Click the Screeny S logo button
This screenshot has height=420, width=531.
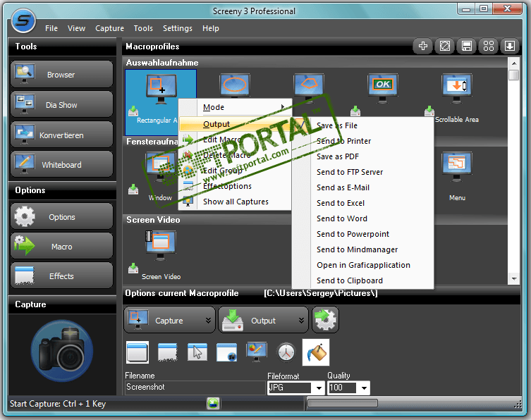pos(23,21)
